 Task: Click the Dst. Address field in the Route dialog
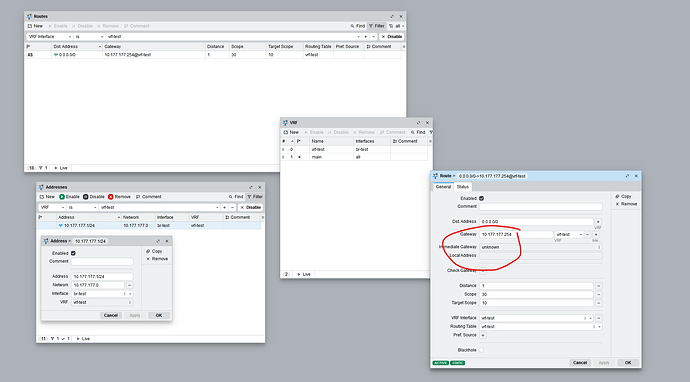[x=536, y=222]
